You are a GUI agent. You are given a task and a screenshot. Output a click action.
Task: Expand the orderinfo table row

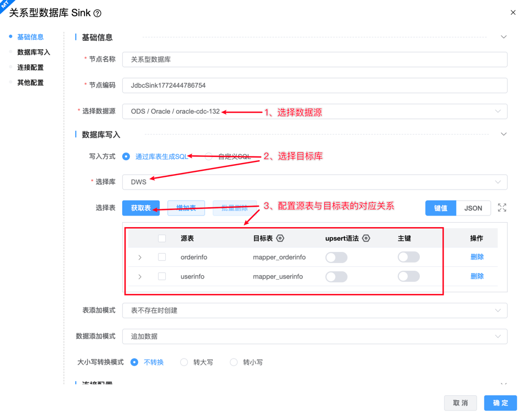click(x=140, y=258)
